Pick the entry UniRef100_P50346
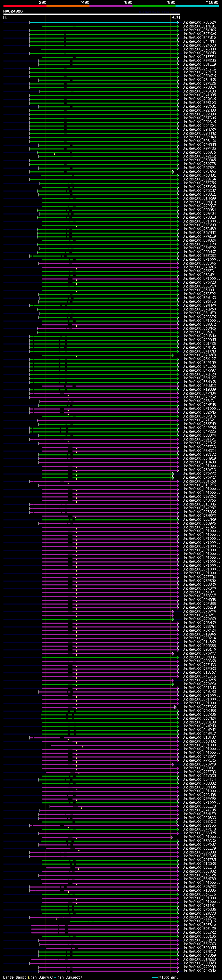This screenshot has width=222, height=980. pos(199,122)
